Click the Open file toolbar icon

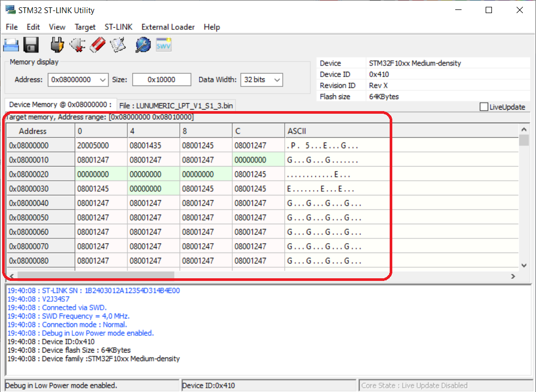pyautogui.click(x=12, y=45)
